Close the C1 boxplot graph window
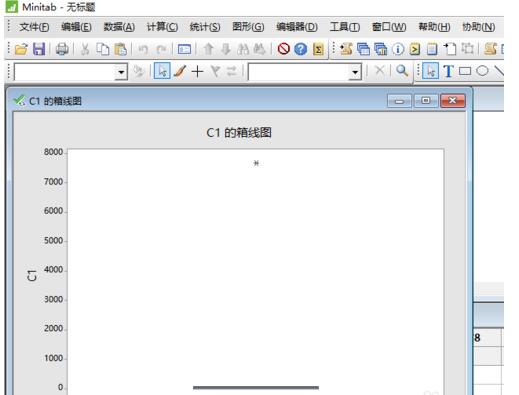Image resolution: width=519 pixels, height=395 pixels. (452, 100)
